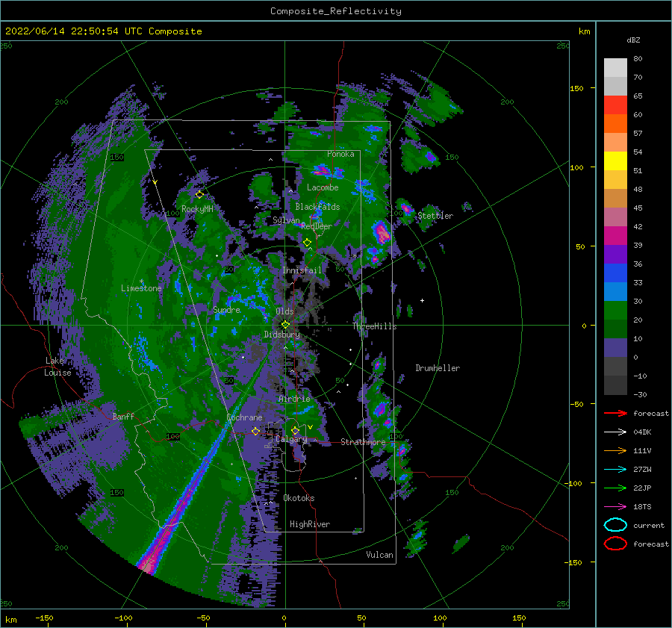Select the Lacombe city label
The height and width of the screenshot is (628, 672).
click(323, 187)
